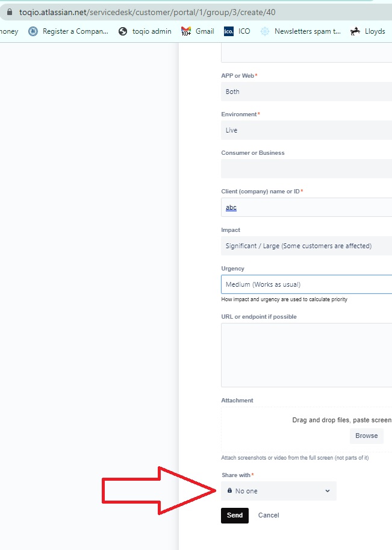Image resolution: width=392 pixels, height=550 pixels.
Task: Open the impact and urgency priority link
Action: 284,299
